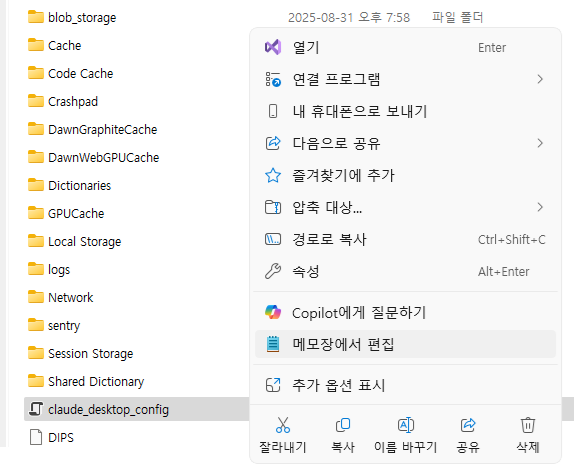Screen dimensions: 574x467
Task: Click the 잘라내기 label
Action: (283, 447)
